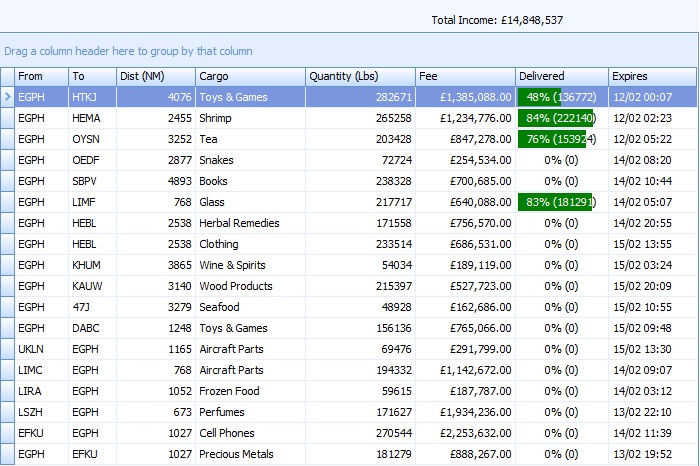Select the Snakes cargo cell
The width and height of the screenshot is (700, 466).
[x=250, y=160]
